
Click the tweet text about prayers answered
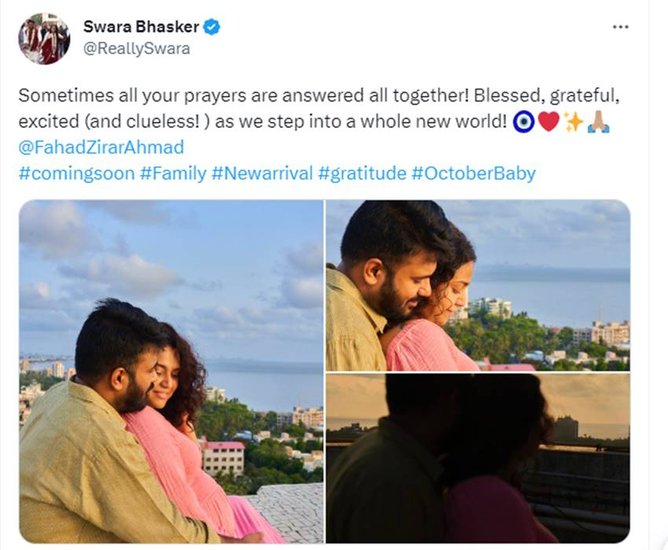tap(318, 108)
